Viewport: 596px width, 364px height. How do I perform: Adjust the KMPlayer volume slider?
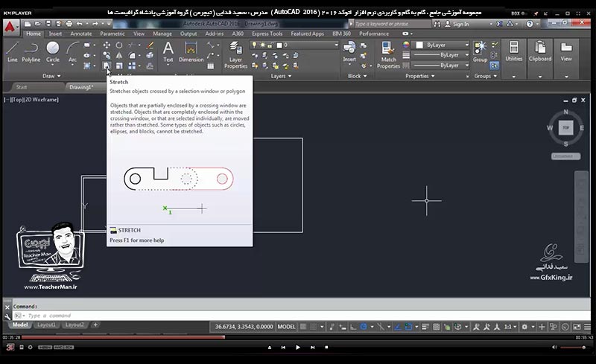(x=572, y=348)
